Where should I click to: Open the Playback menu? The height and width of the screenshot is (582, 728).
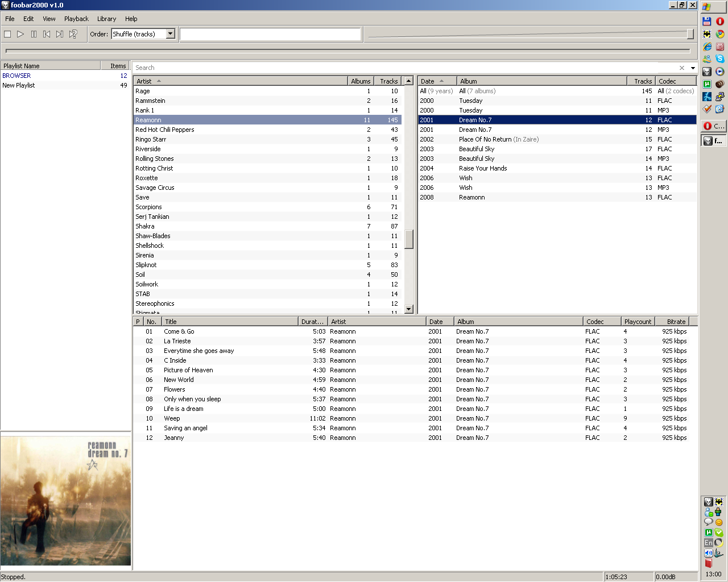pos(76,19)
